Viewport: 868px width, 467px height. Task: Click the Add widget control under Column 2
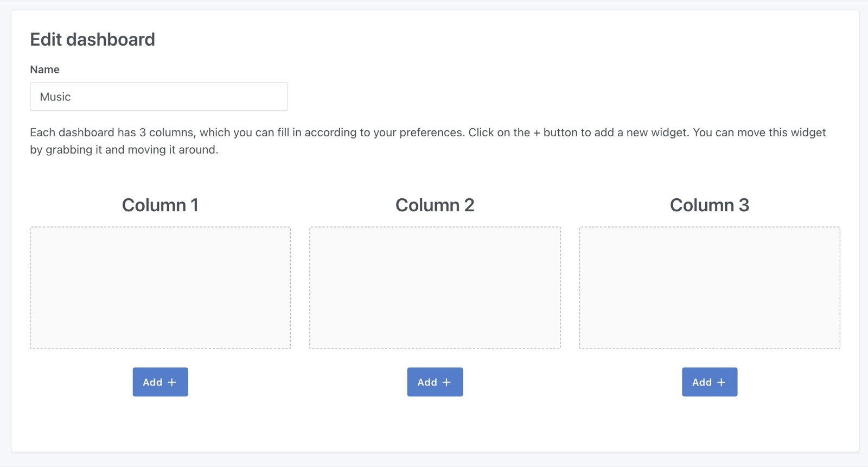[435, 382]
